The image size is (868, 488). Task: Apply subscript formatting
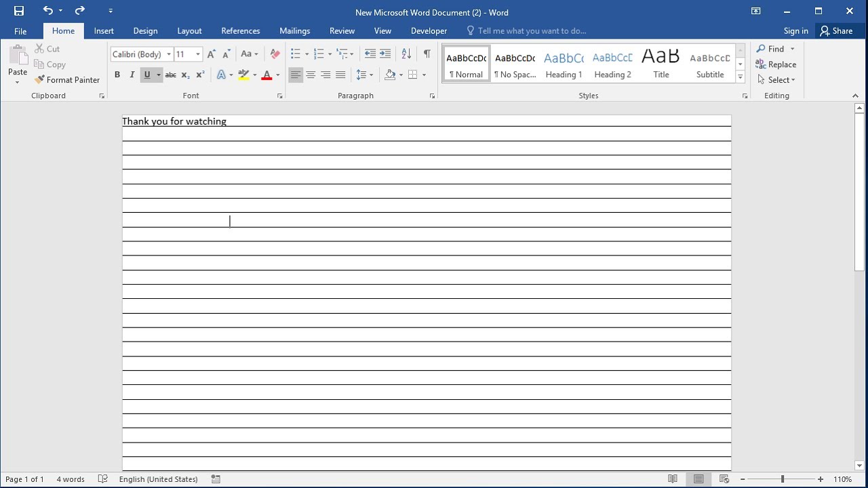coord(185,75)
